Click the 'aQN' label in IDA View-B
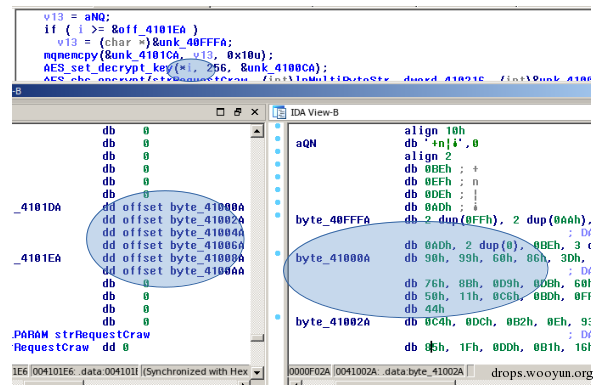The image size is (597, 385). click(x=306, y=144)
